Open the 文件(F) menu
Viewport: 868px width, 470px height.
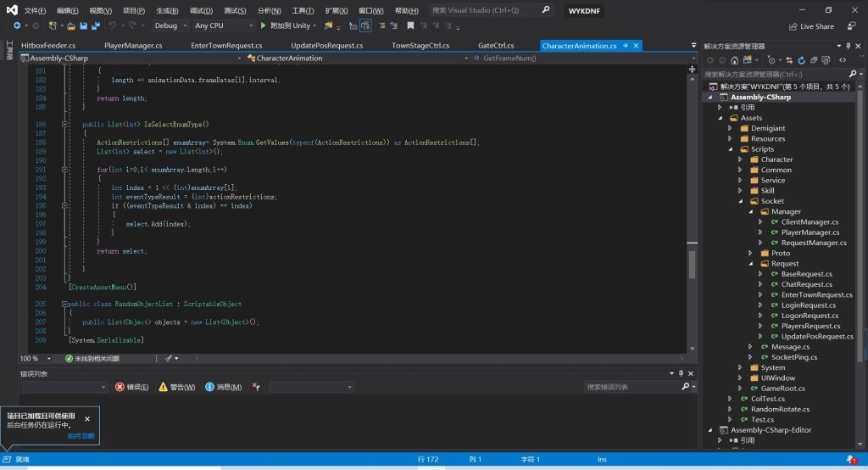[35, 10]
